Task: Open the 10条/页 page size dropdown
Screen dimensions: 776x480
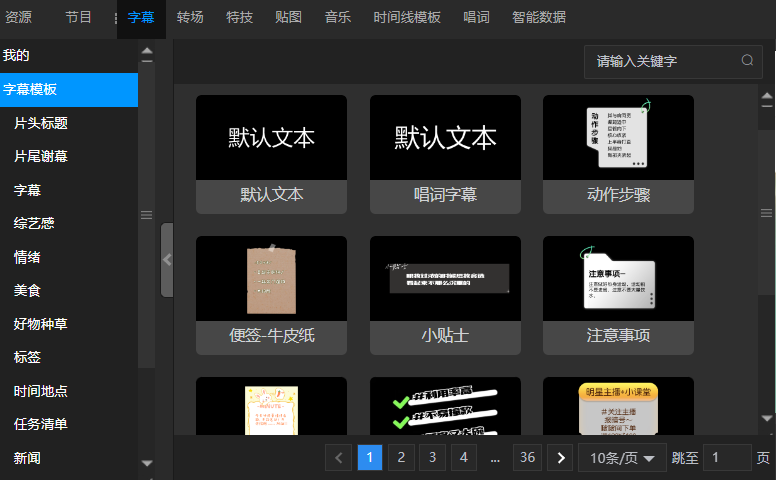Action: (x=622, y=458)
